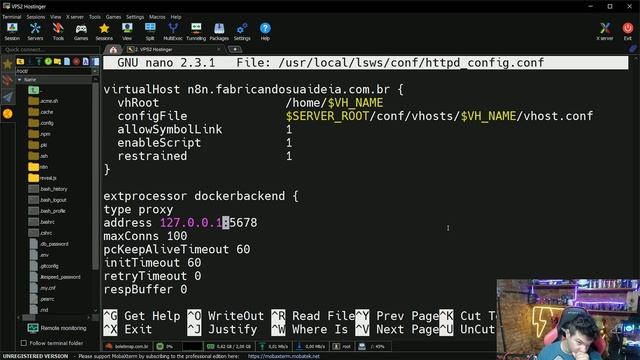Open the Games menu

[x=113, y=17]
